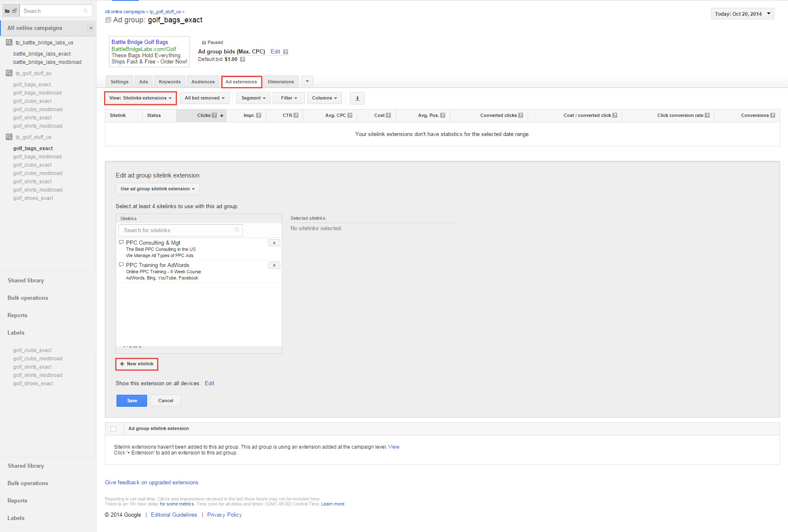This screenshot has height=532, width=788.
Task: Switch to the Keywords tab
Action: pos(170,82)
